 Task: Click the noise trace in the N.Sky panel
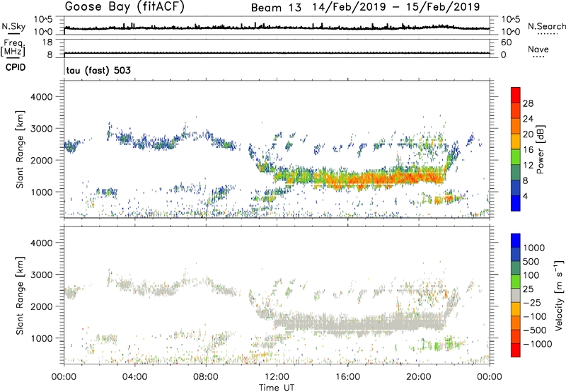pos(277,28)
